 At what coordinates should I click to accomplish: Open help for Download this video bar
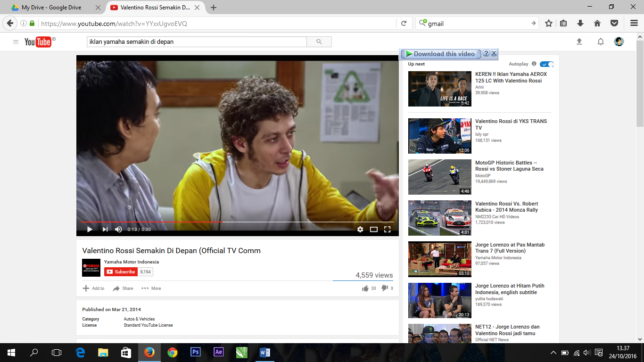pyautogui.click(x=486, y=53)
